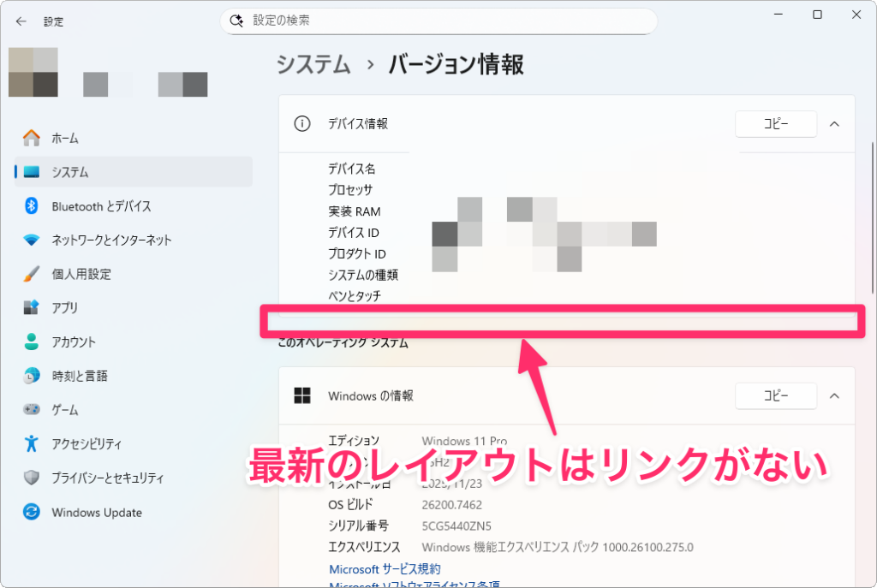Collapse the デバイス情報 section chevron
The image size is (877, 588).
pyautogui.click(x=834, y=124)
